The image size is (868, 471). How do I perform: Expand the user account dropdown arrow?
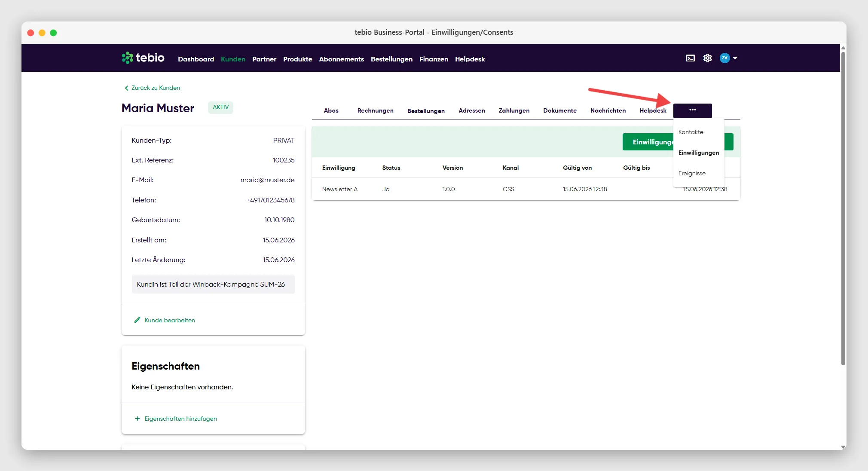click(735, 58)
